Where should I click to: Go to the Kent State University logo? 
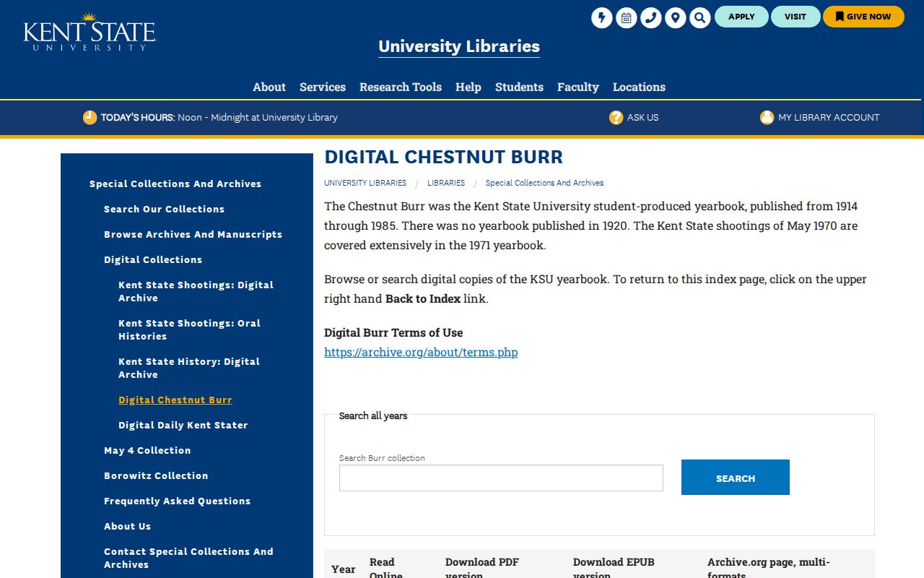click(x=90, y=32)
